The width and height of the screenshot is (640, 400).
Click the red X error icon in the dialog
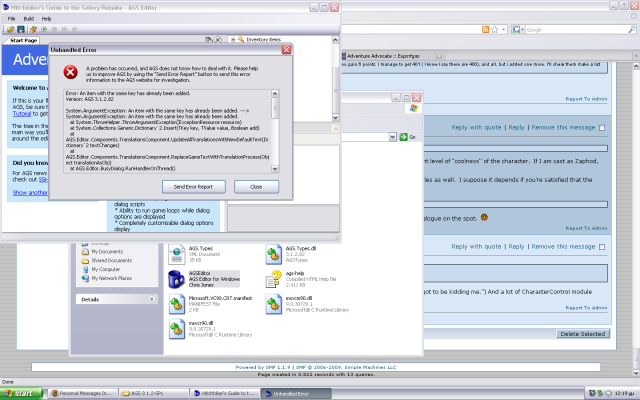(70, 72)
